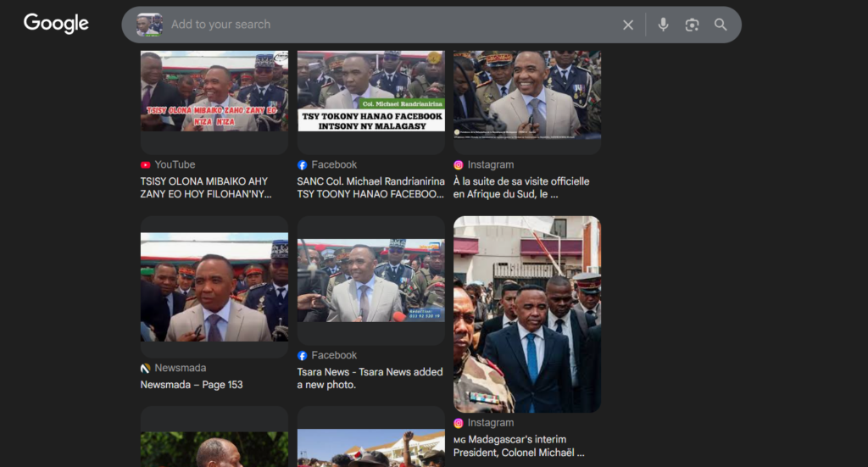Click the Facebook icon above Tsara News result

(303, 356)
